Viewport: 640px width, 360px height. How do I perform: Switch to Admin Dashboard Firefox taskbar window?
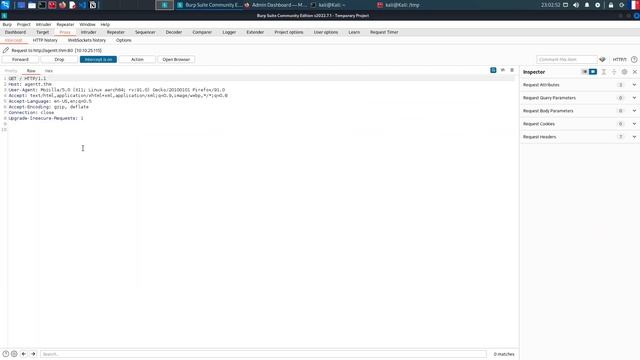coord(276,5)
